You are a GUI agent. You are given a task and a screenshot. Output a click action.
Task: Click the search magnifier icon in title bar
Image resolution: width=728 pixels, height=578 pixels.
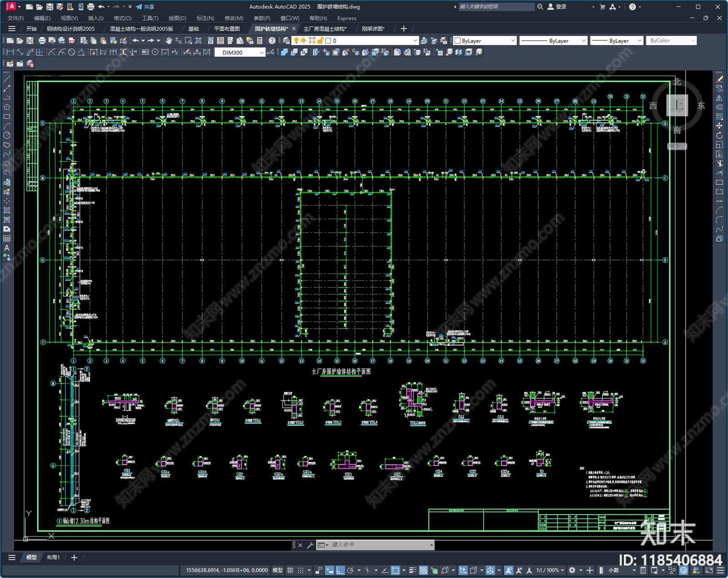tap(540, 7)
